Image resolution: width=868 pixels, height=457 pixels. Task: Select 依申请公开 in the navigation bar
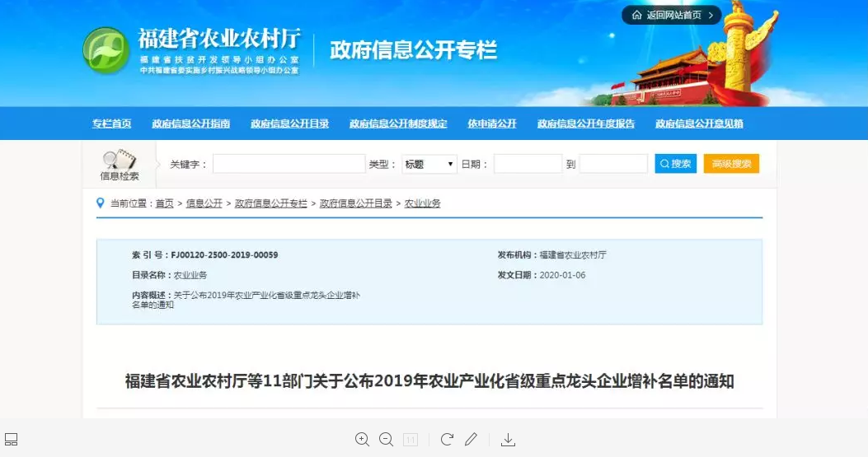(x=491, y=124)
